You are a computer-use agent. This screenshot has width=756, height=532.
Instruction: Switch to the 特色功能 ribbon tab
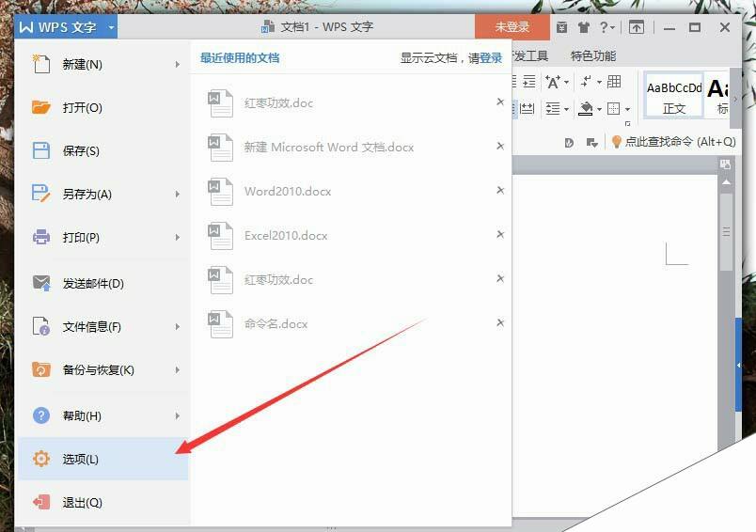point(593,56)
